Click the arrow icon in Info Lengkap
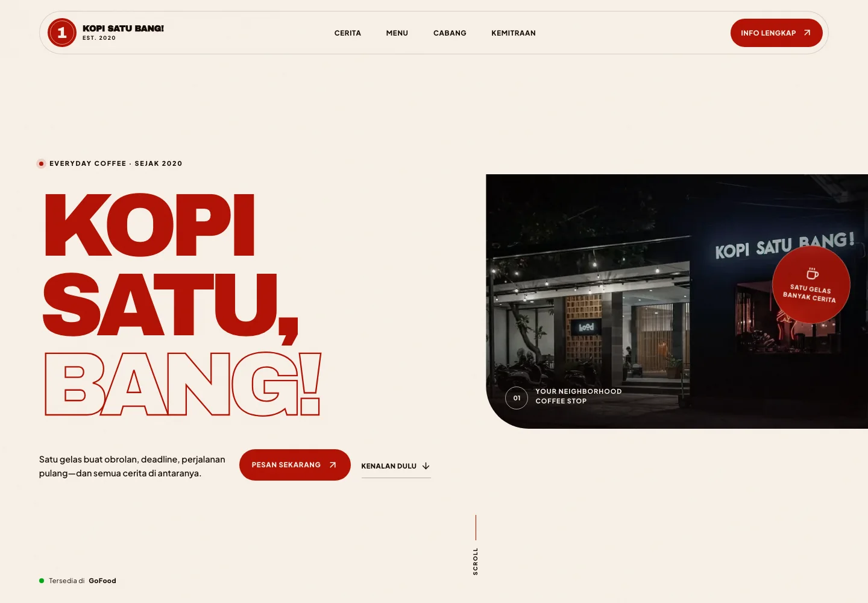Image resolution: width=868 pixels, height=603 pixels. click(x=807, y=33)
